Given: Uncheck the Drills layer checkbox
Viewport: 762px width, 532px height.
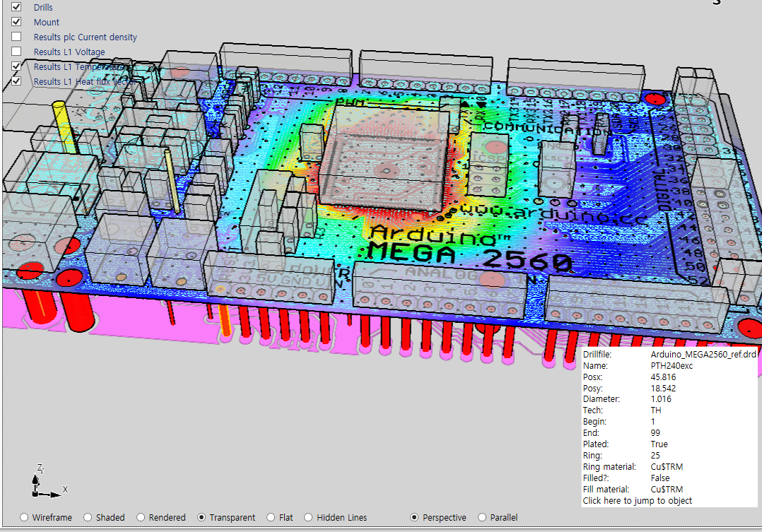Looking at the screenshot, I should 16,7.
